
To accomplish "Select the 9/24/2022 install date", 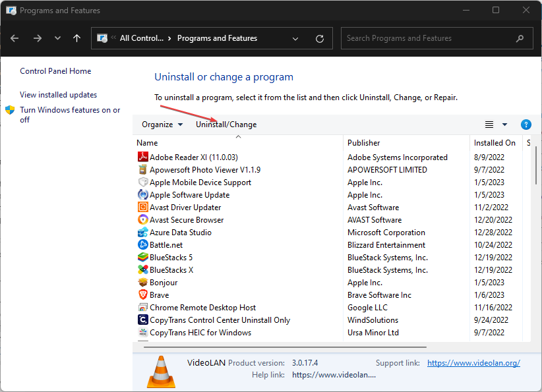I will coord(491,320).
